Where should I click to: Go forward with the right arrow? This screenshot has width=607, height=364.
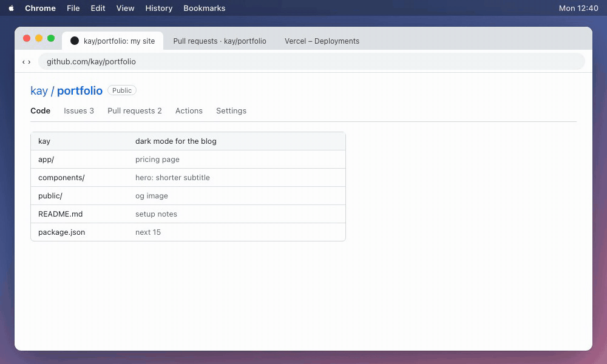[x=29, y=62]
